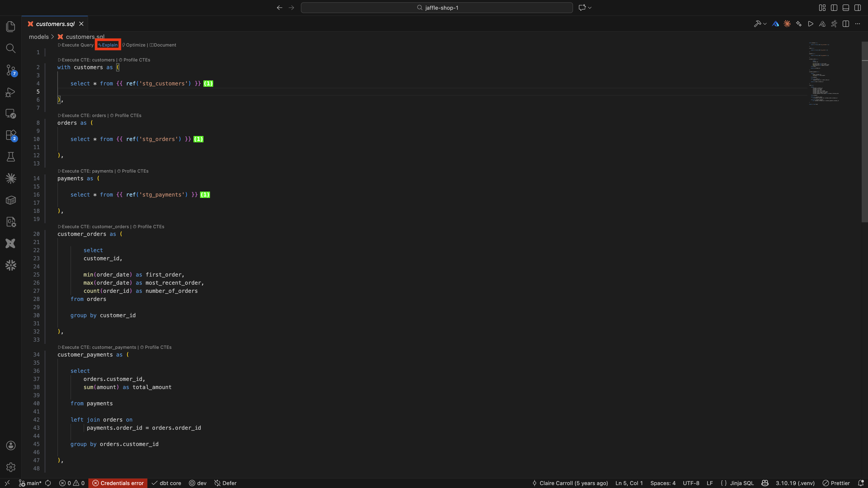Click Document code lens

(163, 45)
